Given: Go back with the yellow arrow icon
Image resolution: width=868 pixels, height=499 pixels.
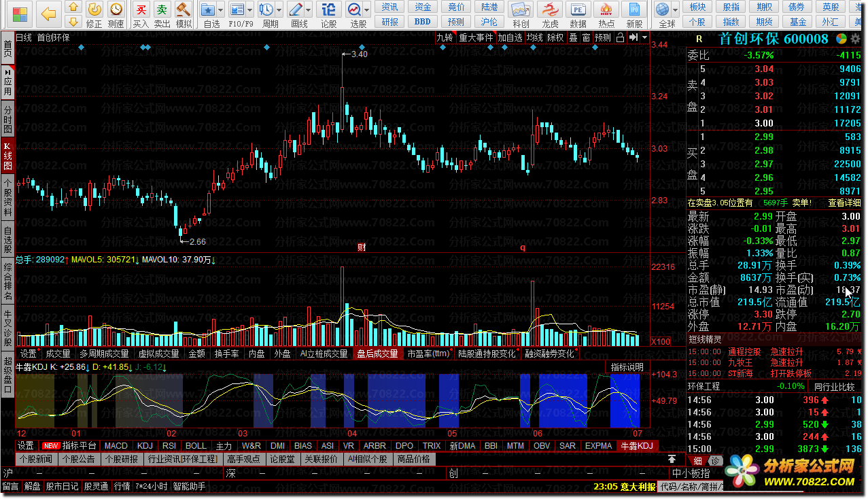Looking at the screenshot, I should tap(48, 14).
